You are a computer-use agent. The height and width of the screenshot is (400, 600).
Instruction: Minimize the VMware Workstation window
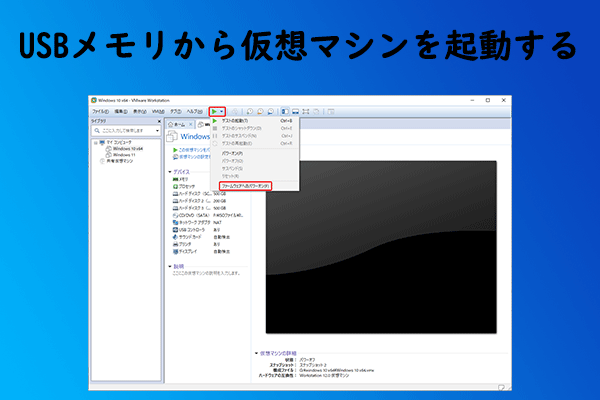pos(472,100)
